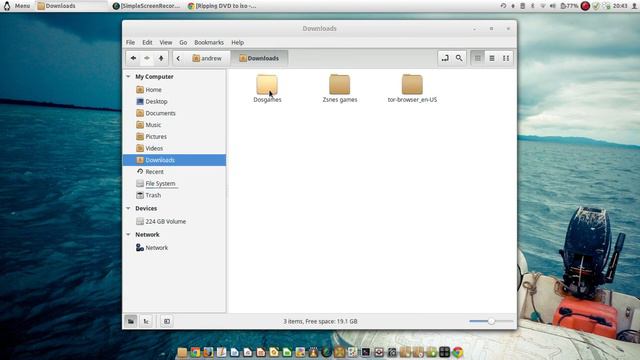640x360 pixels.
Task: Open Network in the sidebar
Action: pos(174,248)
